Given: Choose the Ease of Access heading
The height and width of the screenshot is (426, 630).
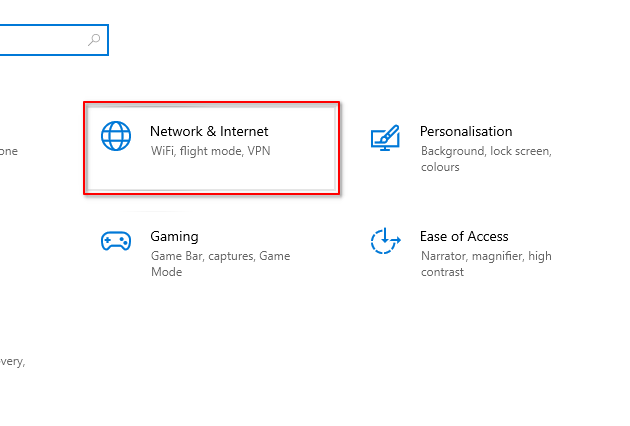Looking at the screenshot, I should (x=464, y=237).
